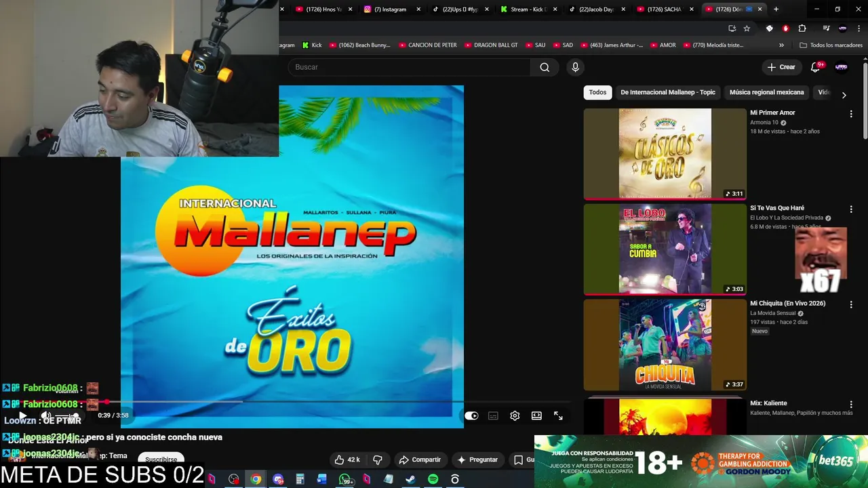Enter fullscreen mode in player
The height and width of the screenshot is (488, 868).
[558, 415]
